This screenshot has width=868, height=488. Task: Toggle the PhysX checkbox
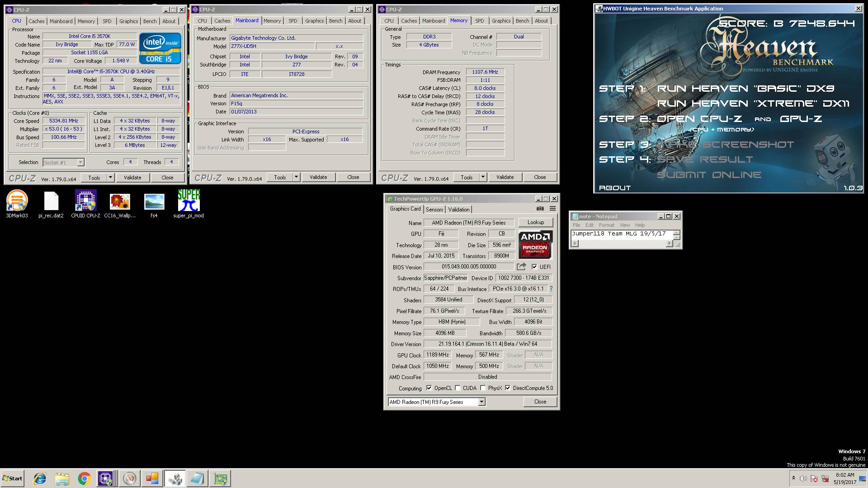click(483, 388)
